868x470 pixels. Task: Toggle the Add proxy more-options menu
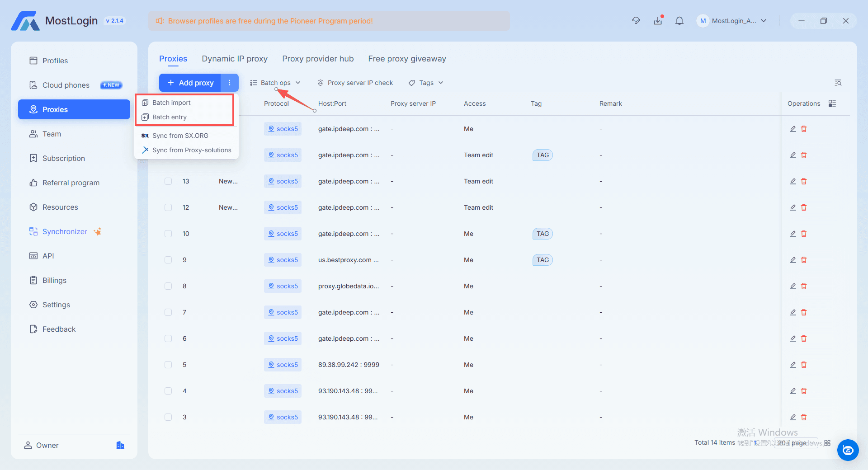coord(230,83)
